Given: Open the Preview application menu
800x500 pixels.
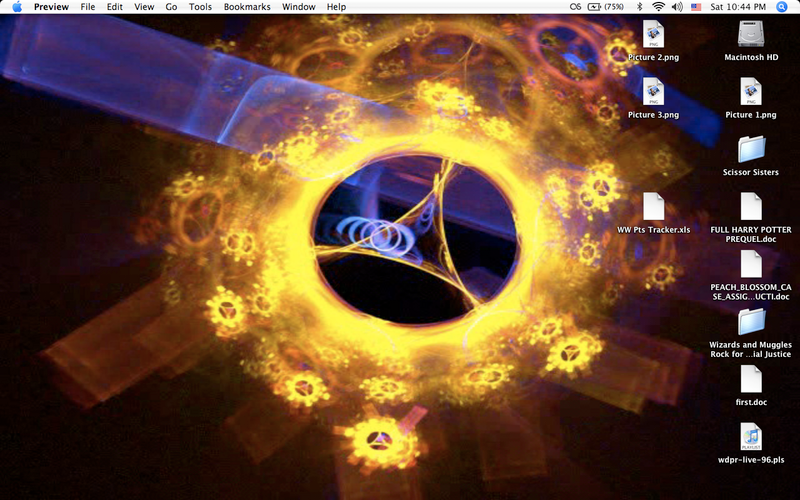Looking at the screenshot, I should pyautogui.click(x=51, y=7).
